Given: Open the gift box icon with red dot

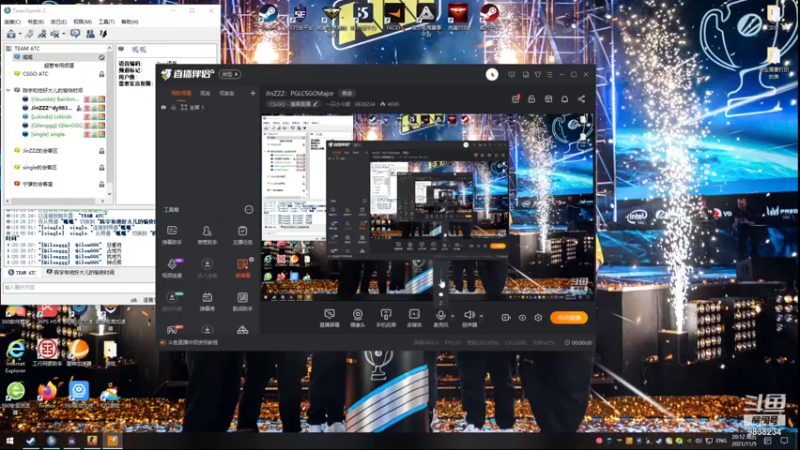Looking at the screenshot, I should pos(516,99).
